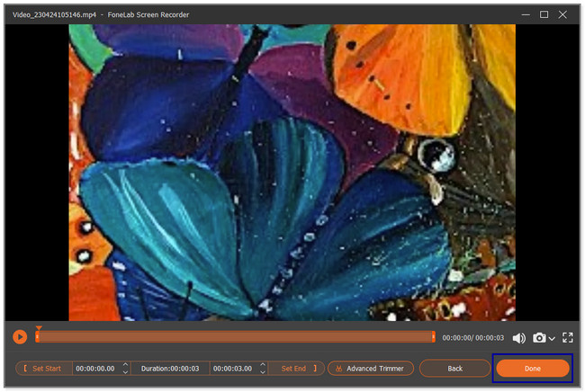Viewport: 585px width, 392px height.
Task: Increase the start time with up arrow
Action: [x=125, y=364]
